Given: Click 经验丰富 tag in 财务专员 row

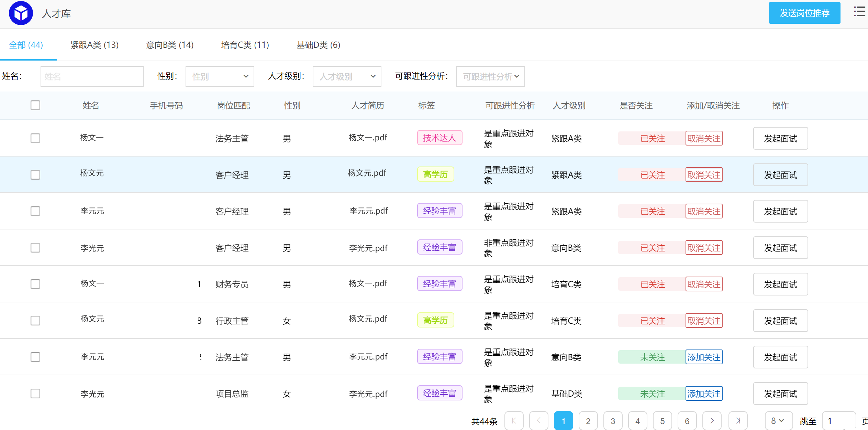Looking at the screenshot, I should click(x=440, y=283).
